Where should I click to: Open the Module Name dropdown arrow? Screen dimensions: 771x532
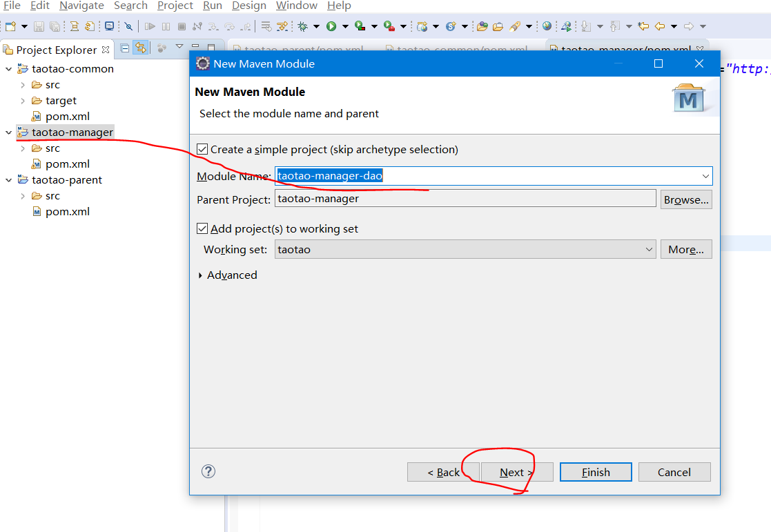point(705,176)
